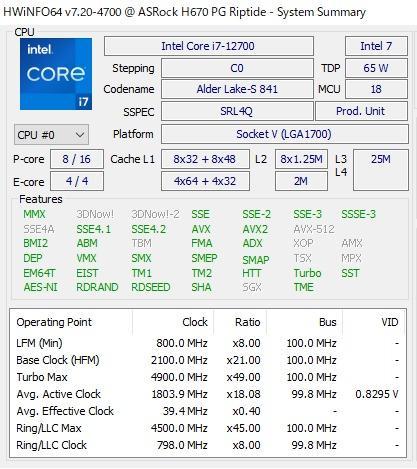Click the SRL4Q SSPEC value
This screenshot has width=417, height=469.
pyautogui.click(x=237, y=111)
